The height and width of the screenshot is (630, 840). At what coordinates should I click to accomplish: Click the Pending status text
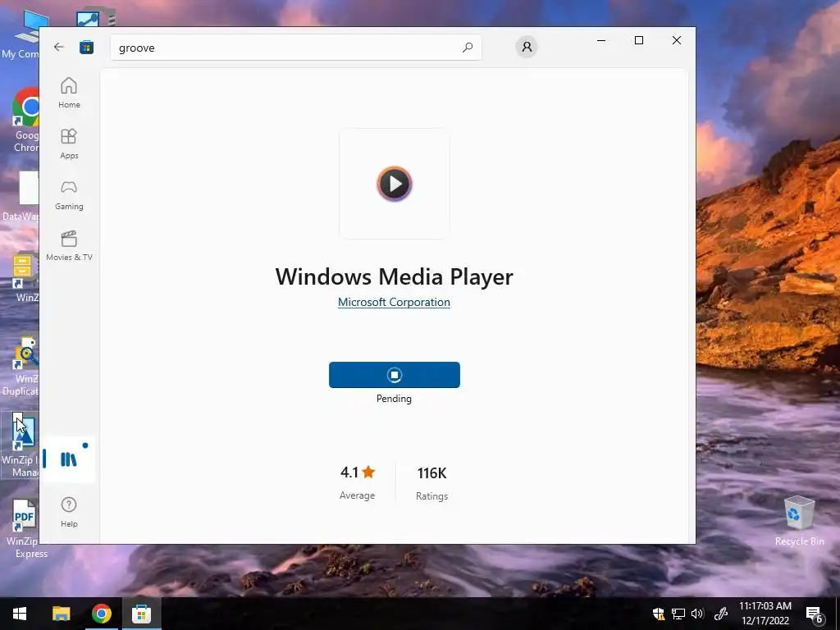coord(394,399)
